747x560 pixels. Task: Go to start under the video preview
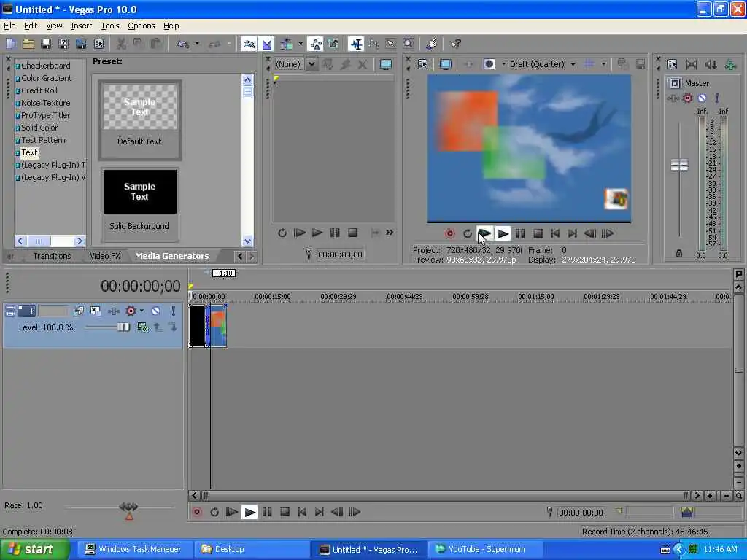555,233
